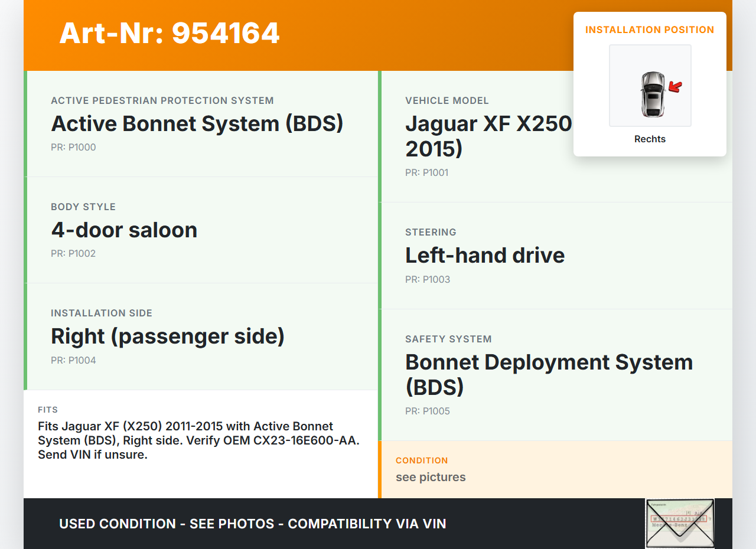Click the PR: P1002 code
This screenshot has width=756, height=549.
[x=73, y=254]
